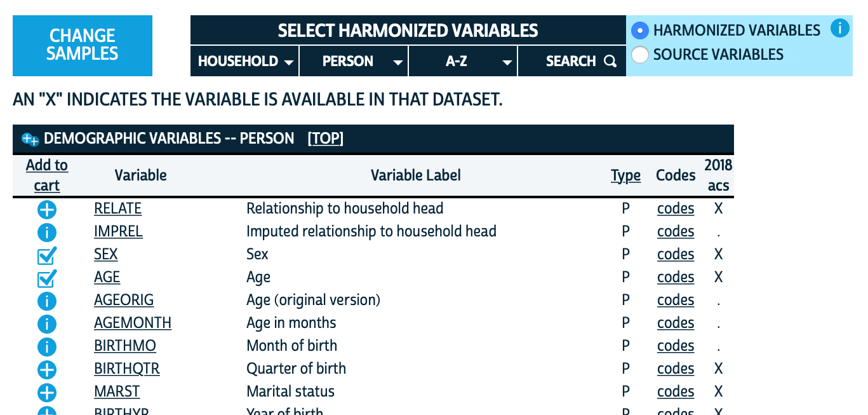868x415 pixels.
Task: Open codes link for the SEX variable
Action: pos(676,254)
